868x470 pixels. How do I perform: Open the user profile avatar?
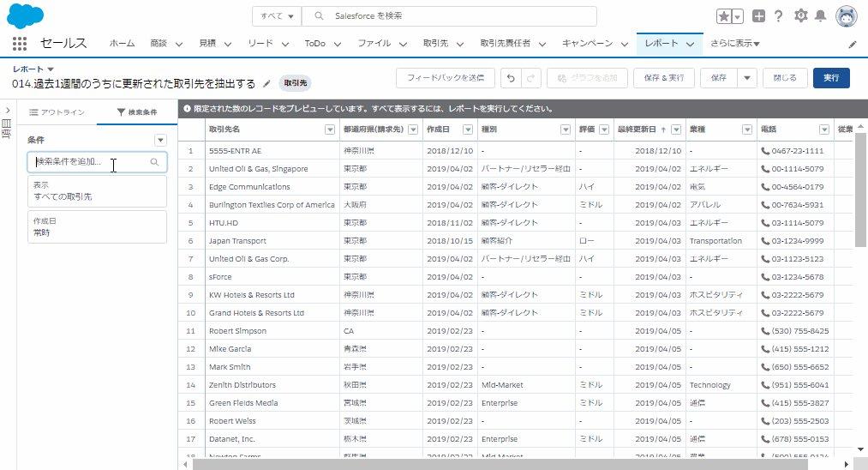[846, 16]
